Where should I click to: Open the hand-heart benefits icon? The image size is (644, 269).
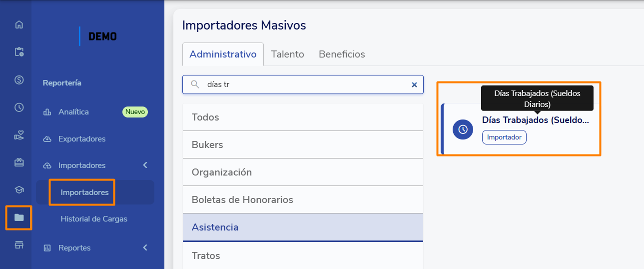tap(19, 134)
